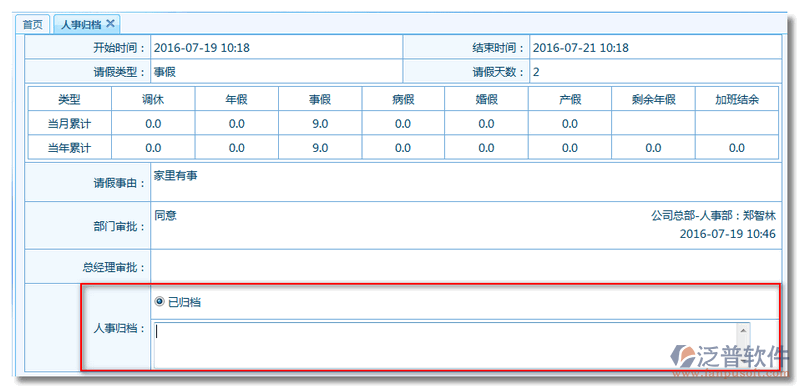Click the 请假类型 value 事假
This screenshot has height=389, width=800.
pyautogui.click(x=165, y=72)
